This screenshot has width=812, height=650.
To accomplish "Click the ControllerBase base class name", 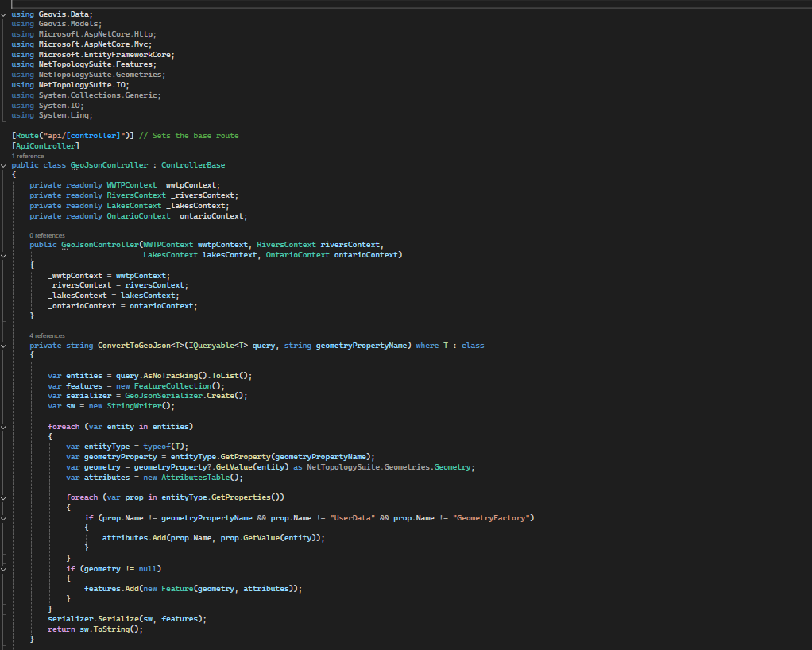I will [192, 165].
